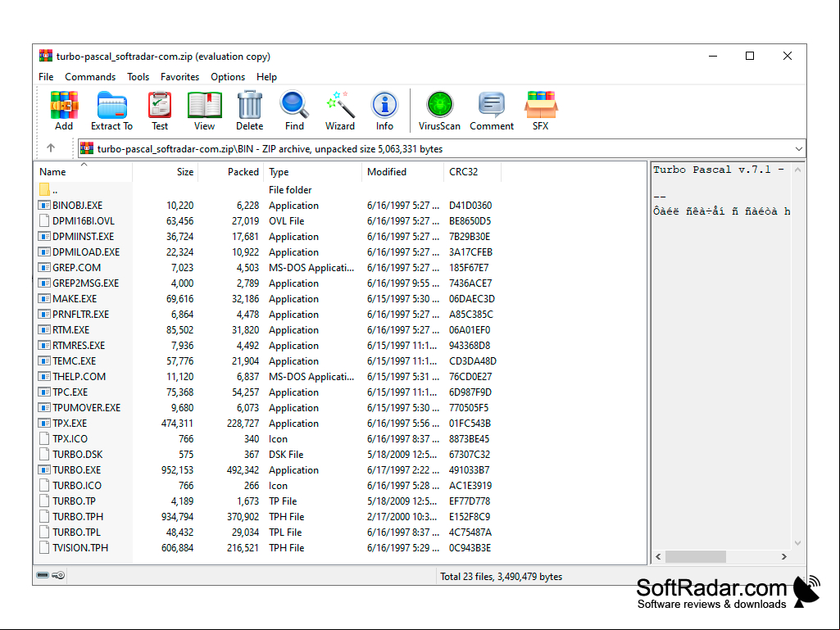This screenshot has width=840, height=630.
Task: Click the parent folder '..' icon
Action: [44, 189]
